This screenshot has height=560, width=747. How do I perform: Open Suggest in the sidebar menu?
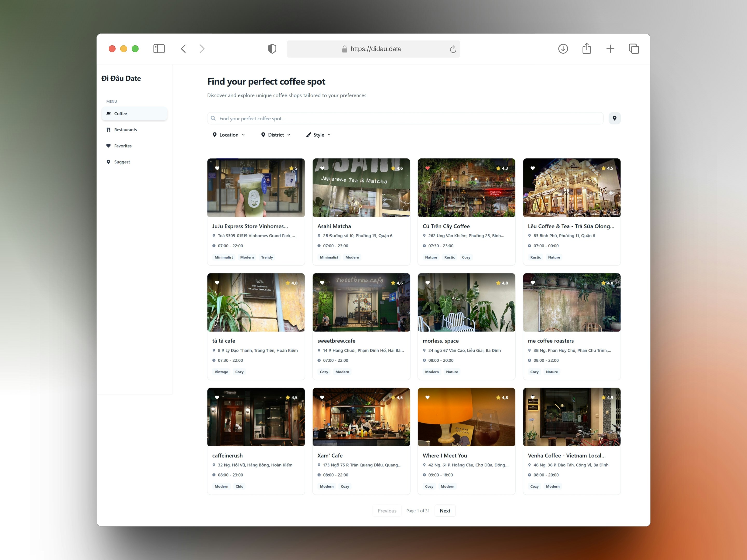[134, 162]
